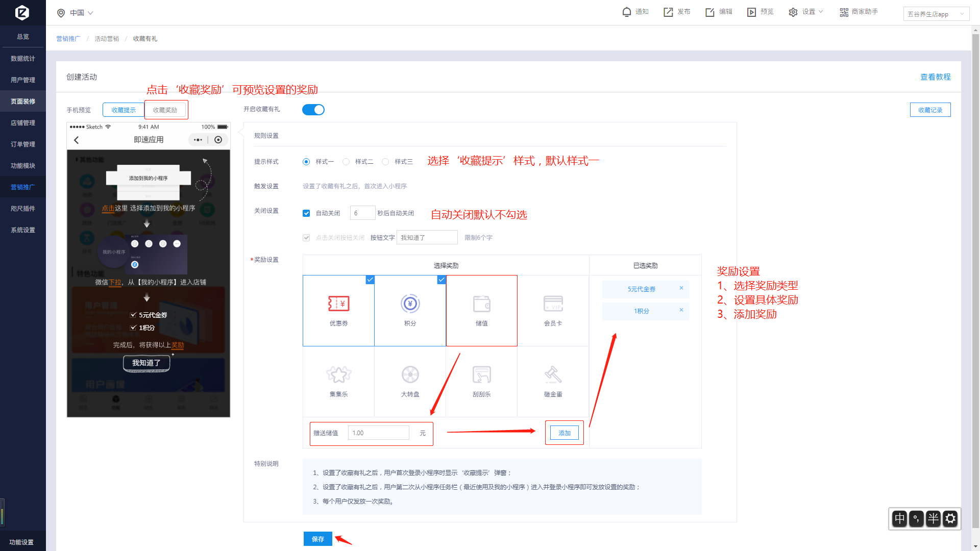
Task: Select the 会员卡 VIP card reward icon
Action: coord(553,304)
